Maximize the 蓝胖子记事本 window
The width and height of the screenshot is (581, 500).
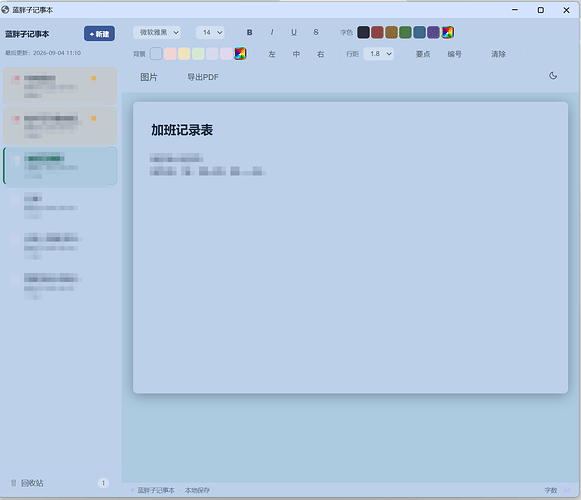tap(541, 10)
